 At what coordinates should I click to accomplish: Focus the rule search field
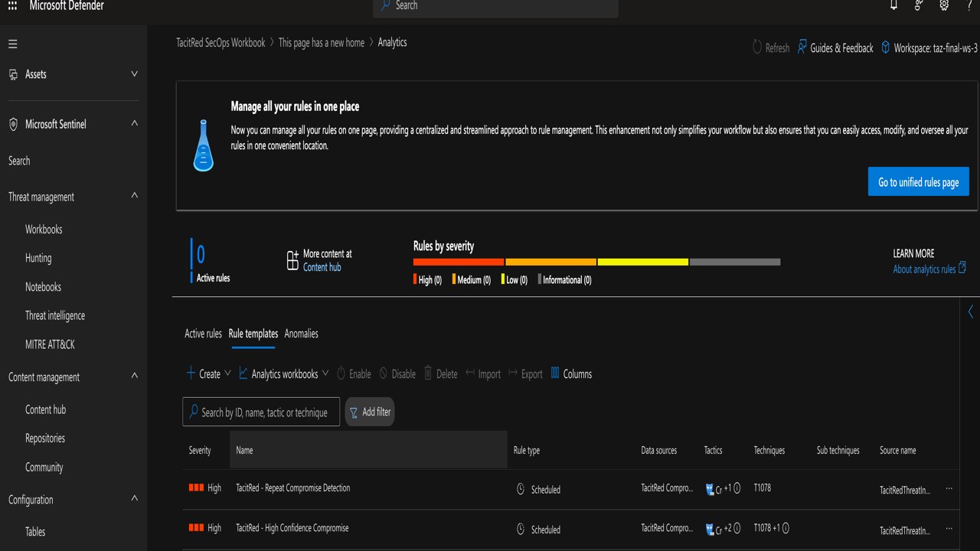pyautogui.click(x=261, y=412)
